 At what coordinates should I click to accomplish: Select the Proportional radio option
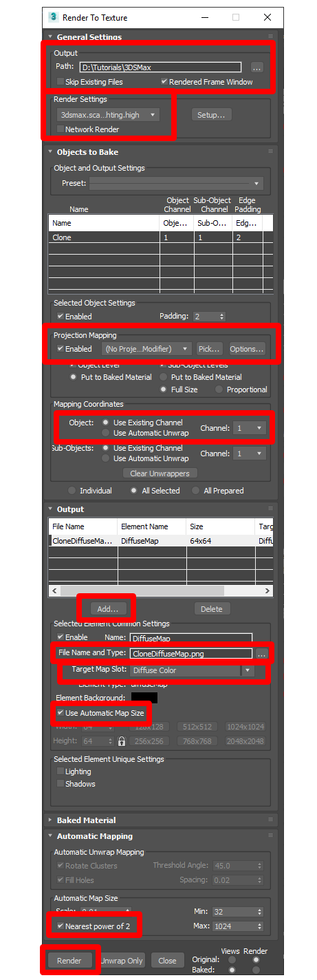[x=219, y=390]
